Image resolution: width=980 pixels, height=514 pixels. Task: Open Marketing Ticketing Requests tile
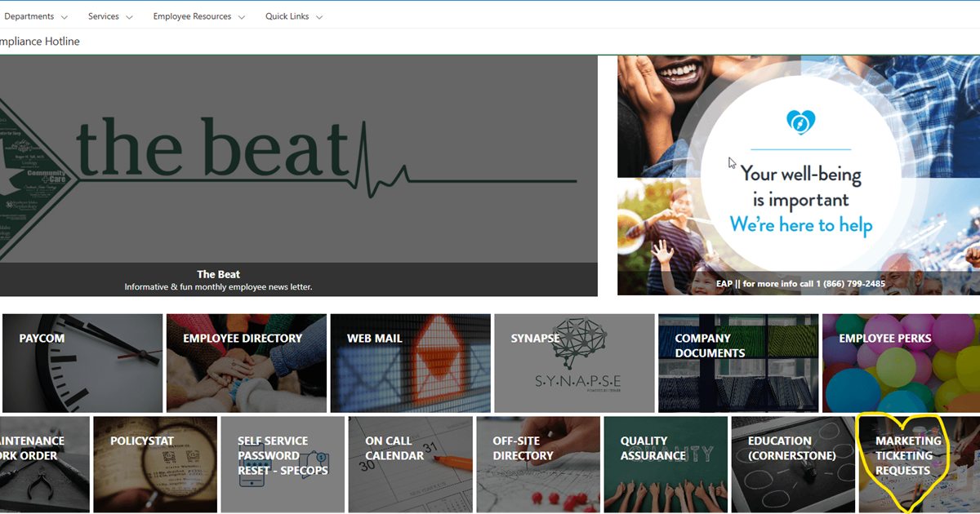pos(920,464)
